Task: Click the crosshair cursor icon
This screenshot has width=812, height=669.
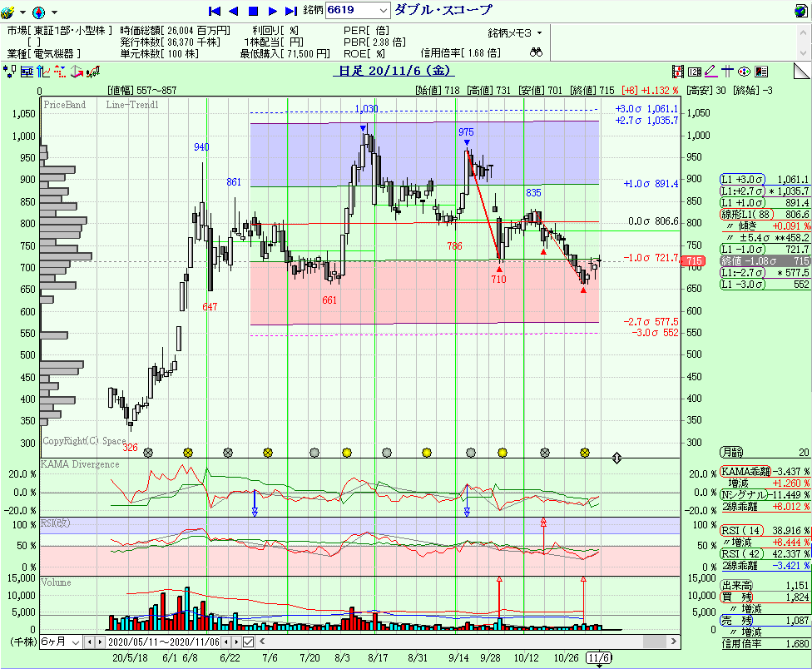Action: pyautogui.click(x=726, y=72)
